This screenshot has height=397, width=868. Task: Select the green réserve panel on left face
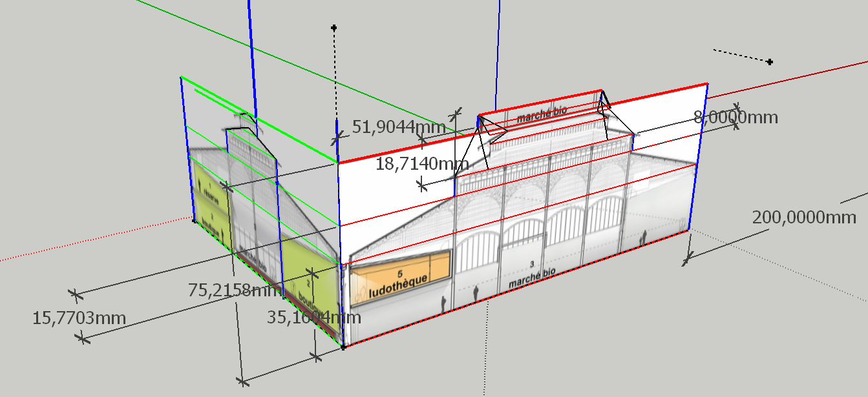210,194
